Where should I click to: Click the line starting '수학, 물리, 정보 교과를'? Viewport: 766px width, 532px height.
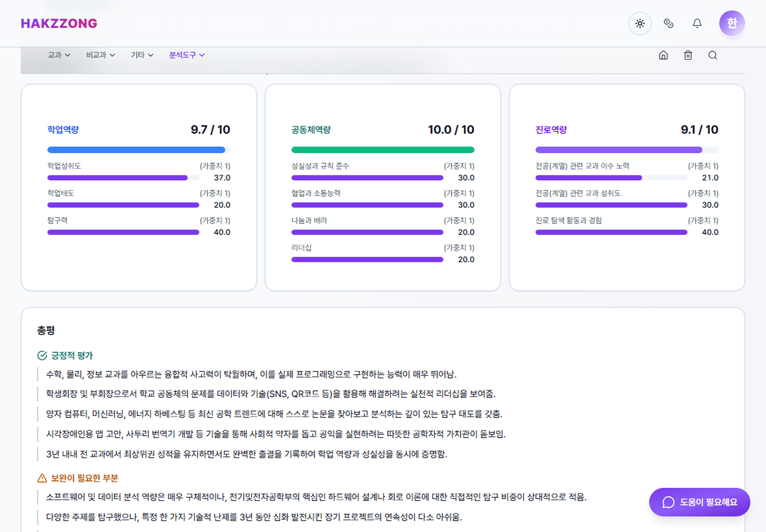pyautogui.click(x=251, y=374)
